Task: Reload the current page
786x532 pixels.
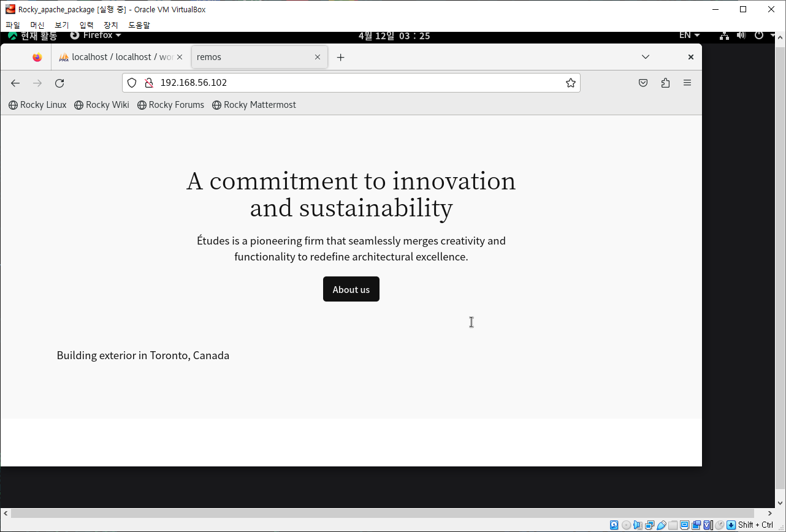Action: click(x=59, y=83)
